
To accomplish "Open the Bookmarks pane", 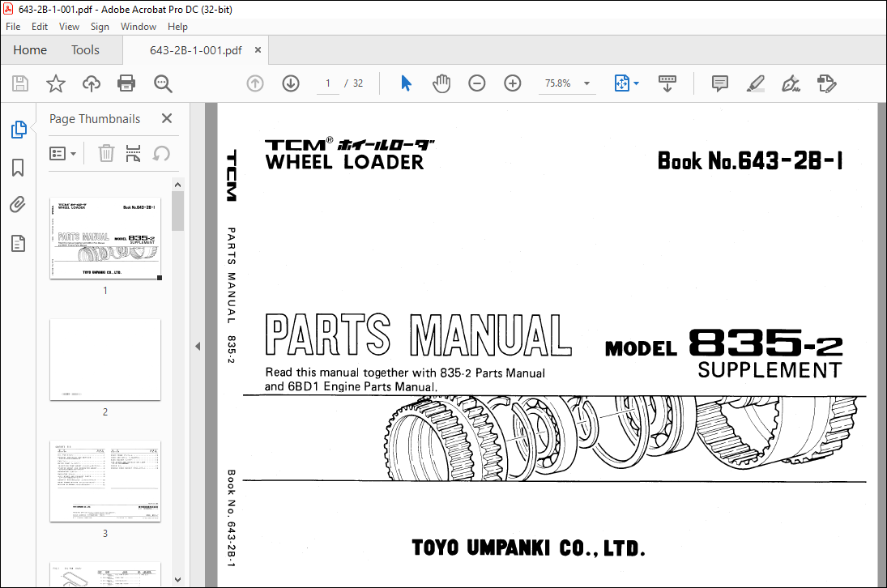I will 18,168.
